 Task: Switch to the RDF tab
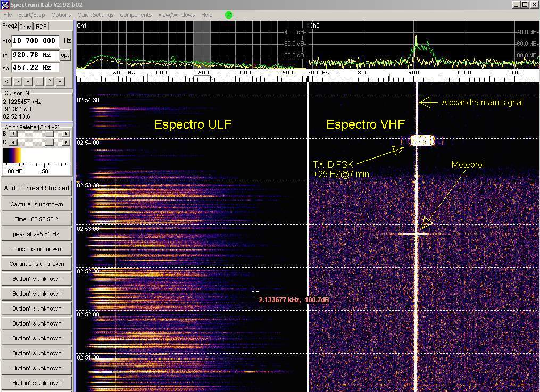point(41,27)
